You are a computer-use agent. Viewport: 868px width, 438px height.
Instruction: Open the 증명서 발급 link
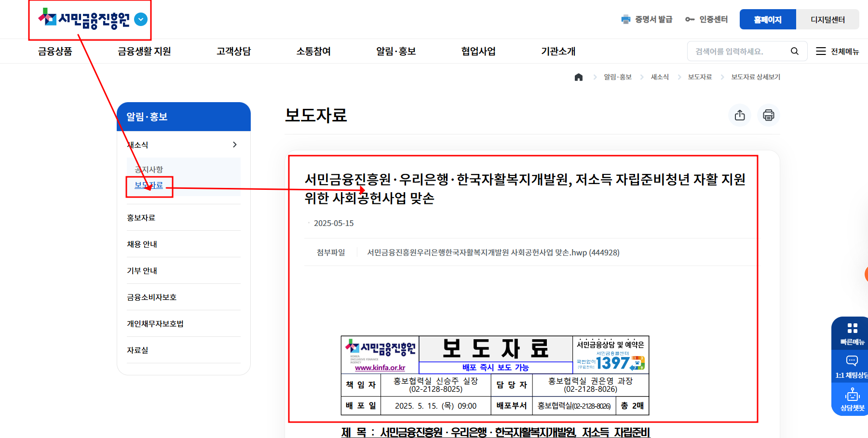tap(653, 19)
